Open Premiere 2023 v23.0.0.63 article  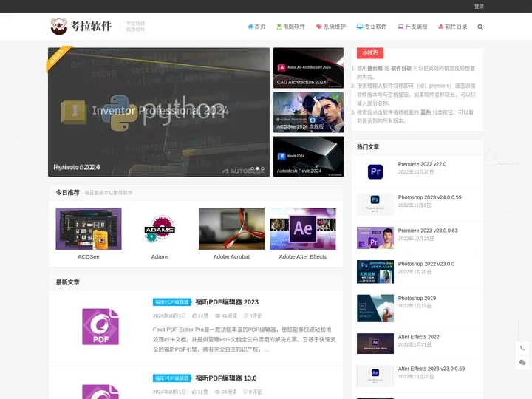428,231
